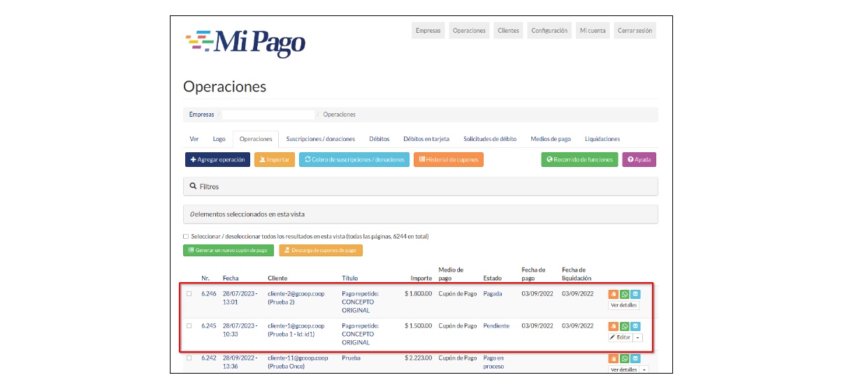
Task: Click Cobro de suscripciones / donaciones button
Action: pos(354,160)
